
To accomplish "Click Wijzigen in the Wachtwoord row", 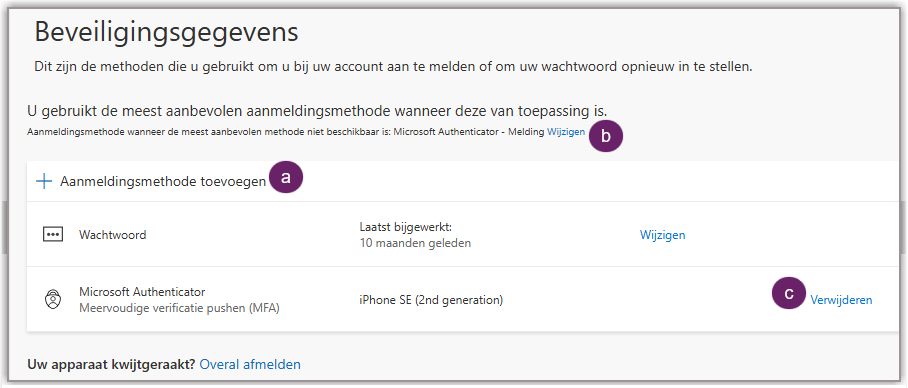I will pyautogui.click(x=662, y=235).
